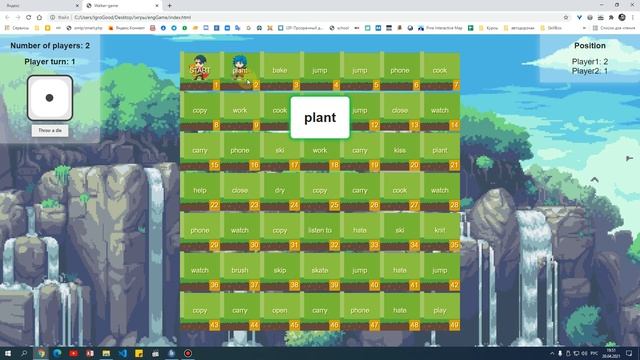Click the "phone" tile numbered 6
The height and width of the screenshot is (360, 640).
(400, 71)
